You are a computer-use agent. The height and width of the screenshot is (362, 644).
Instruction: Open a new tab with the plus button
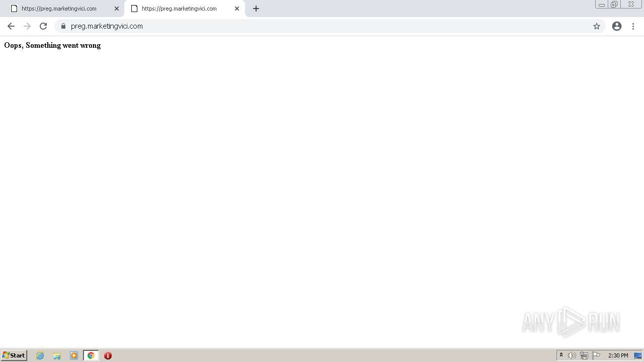point(256,9)
